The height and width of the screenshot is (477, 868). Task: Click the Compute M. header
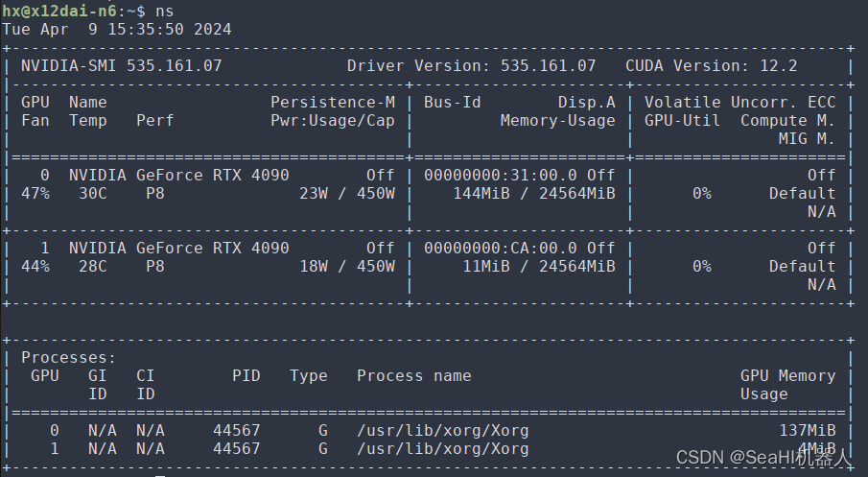click(x=787, y=121)
